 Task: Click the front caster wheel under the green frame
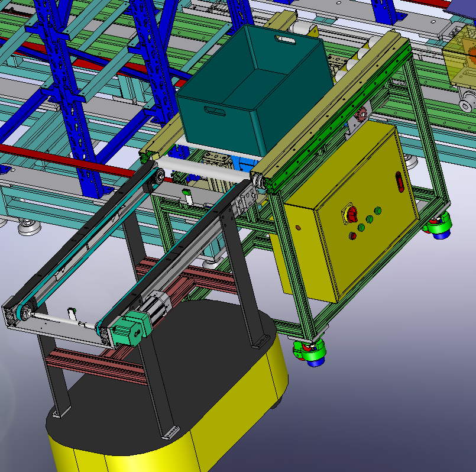click(x=310, y=352)
